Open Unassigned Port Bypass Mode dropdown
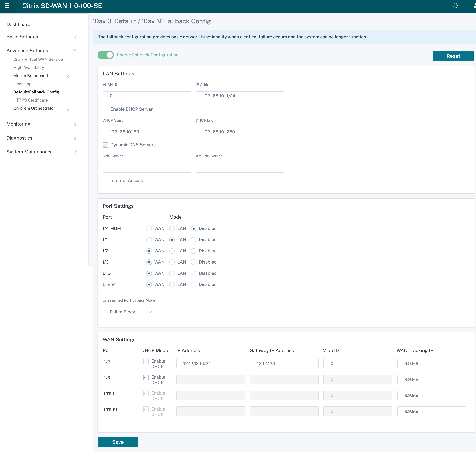Screen dimensions: 476x452 click(x=129, y=312)
